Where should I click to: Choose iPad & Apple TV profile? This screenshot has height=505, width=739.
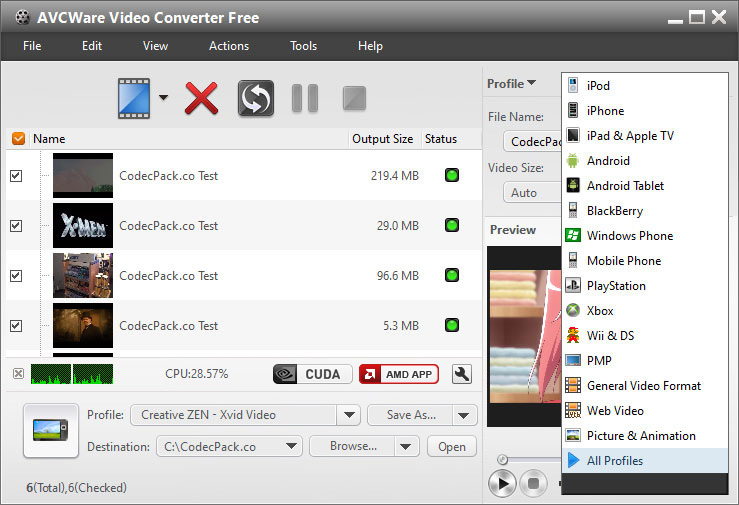pyautogui.click(x=645, y=136)
